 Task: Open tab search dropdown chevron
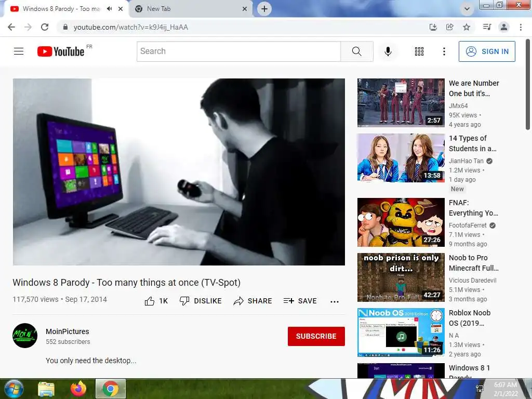(467, 9)
